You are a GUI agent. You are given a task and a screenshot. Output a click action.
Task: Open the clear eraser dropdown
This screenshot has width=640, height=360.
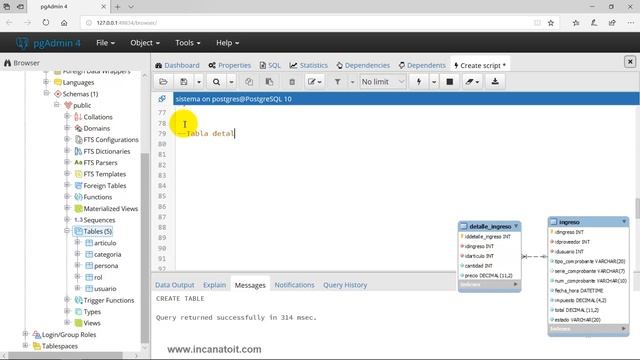472,82
